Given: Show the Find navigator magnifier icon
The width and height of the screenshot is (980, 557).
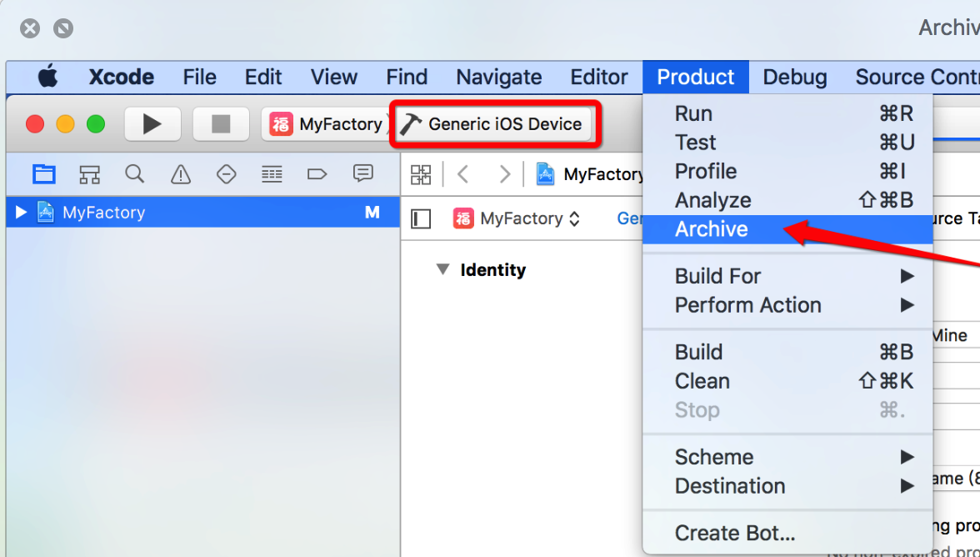Looking at the screenshot, I should (x=134, y=173).
